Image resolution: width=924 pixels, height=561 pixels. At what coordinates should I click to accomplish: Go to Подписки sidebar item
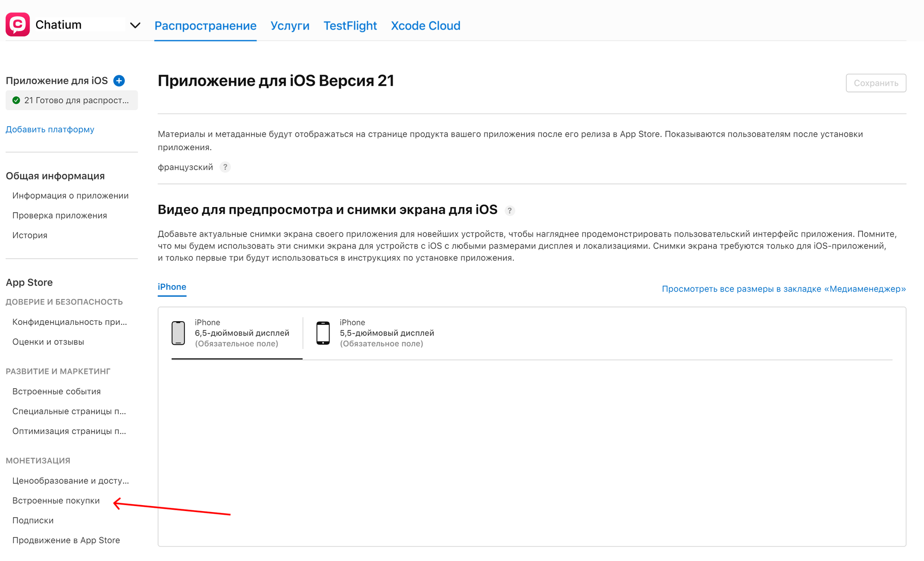[x=33, y=520]
